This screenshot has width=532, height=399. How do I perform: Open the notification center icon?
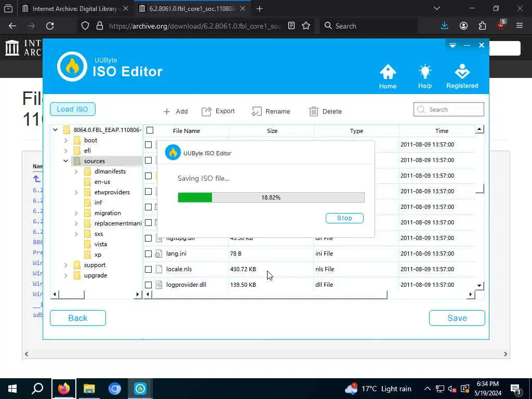[x=516, y=389]
